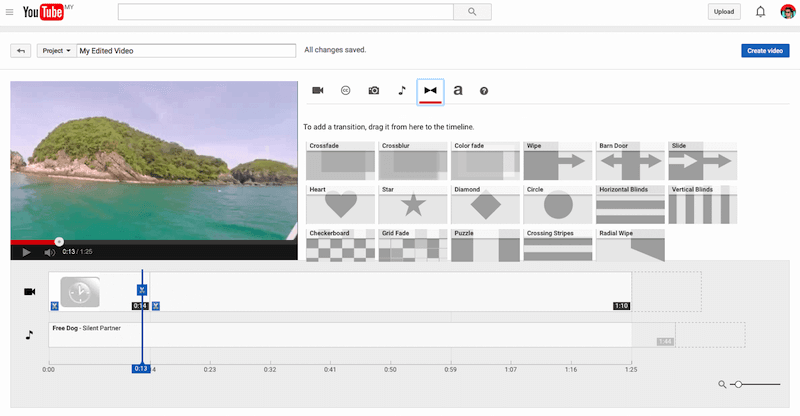The image size is (800, 416).
Task: Select the Star transition
Action: (413, 204)
